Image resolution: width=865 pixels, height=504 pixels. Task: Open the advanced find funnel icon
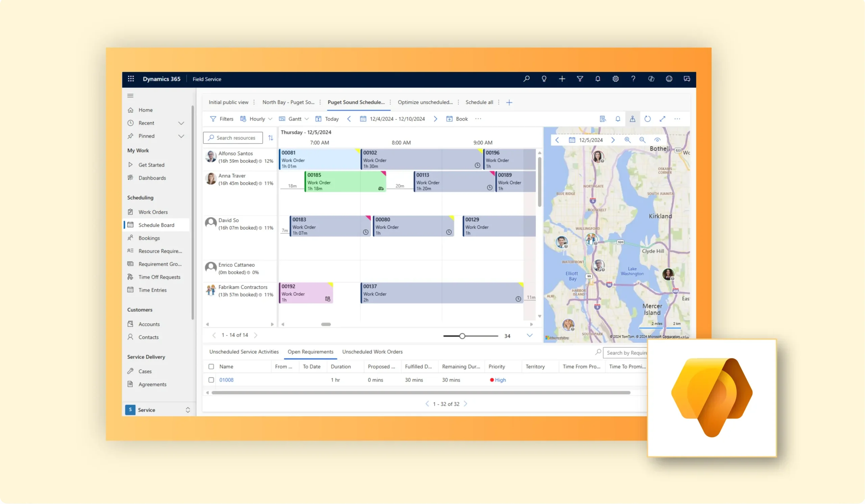coord(580,79)
